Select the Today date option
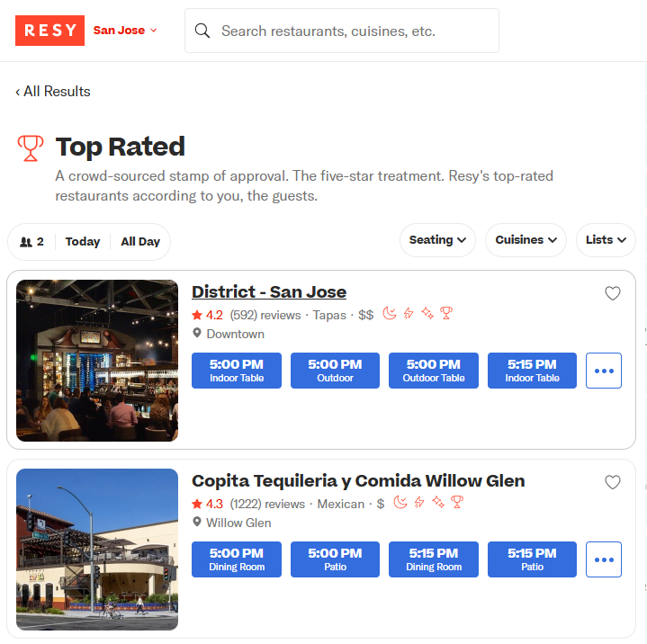Screen dimensions: 647x644 coord(83,242)
